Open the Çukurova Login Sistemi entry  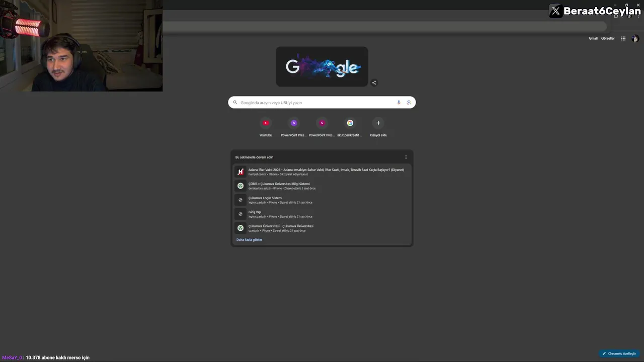(322, 200)
